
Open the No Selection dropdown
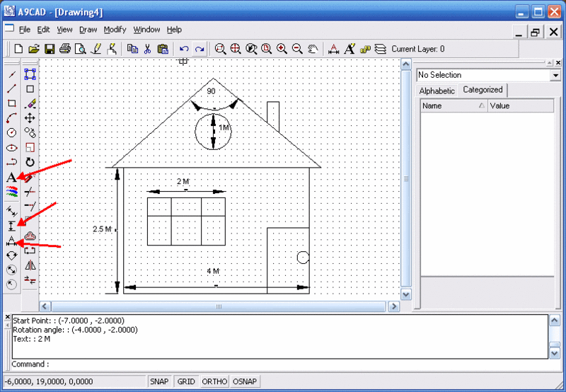[555, 75]
